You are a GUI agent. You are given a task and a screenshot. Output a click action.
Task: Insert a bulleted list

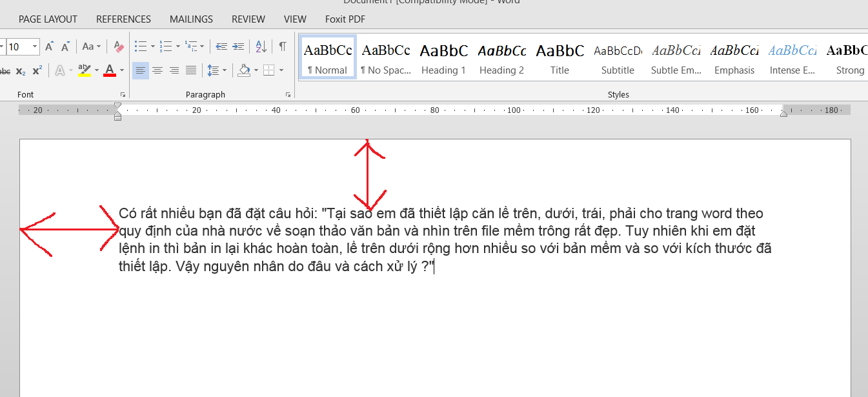pyautogui.click(x=140, y=46)
